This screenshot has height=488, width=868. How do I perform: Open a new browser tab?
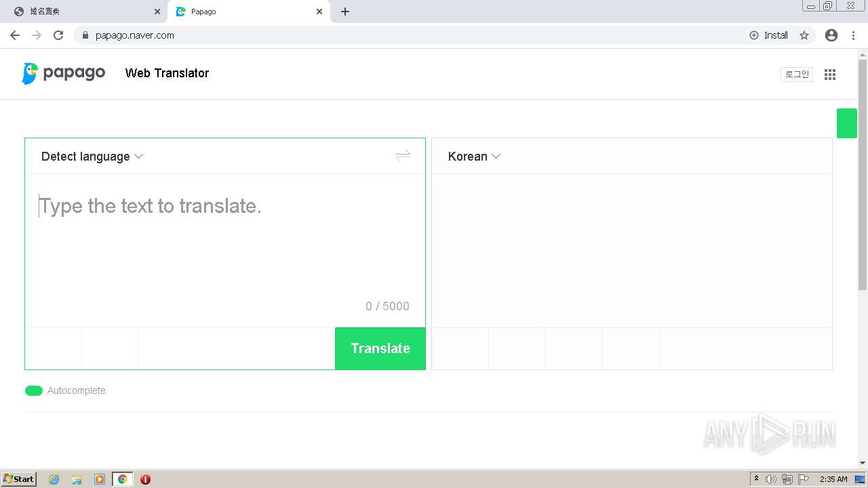pyautogui.click(x=345, y=12)
